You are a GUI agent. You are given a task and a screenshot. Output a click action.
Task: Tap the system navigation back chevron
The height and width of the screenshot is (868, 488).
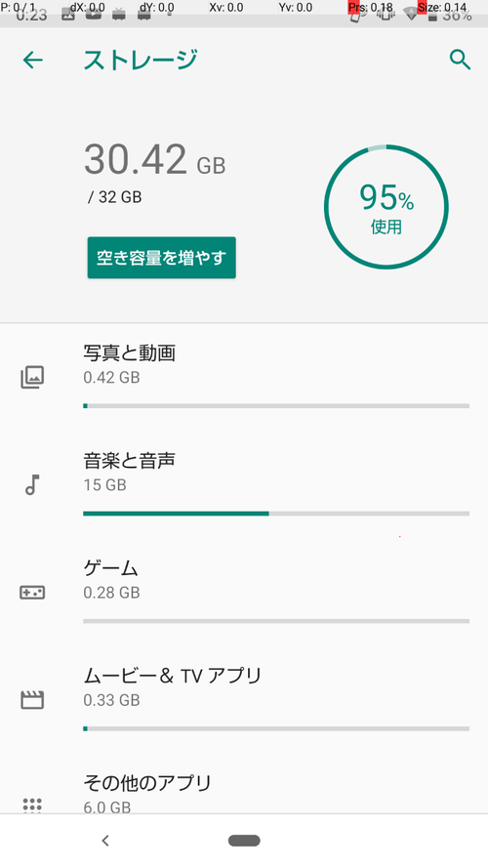pyautogui.click(x=105, y=841)
